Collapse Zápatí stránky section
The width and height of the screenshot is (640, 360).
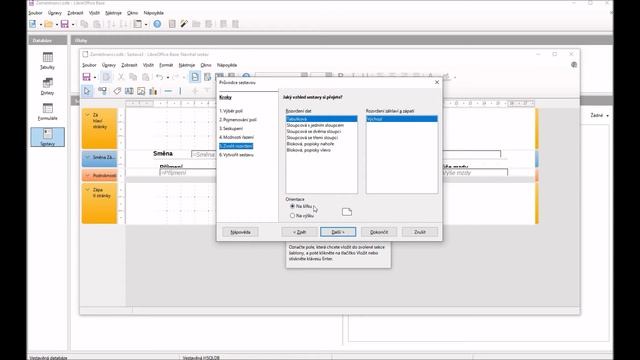87,190
